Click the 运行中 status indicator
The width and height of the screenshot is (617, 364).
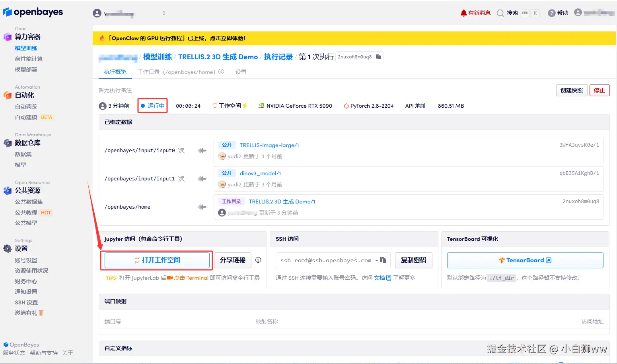pyautogui.click(x=153, y=106)
